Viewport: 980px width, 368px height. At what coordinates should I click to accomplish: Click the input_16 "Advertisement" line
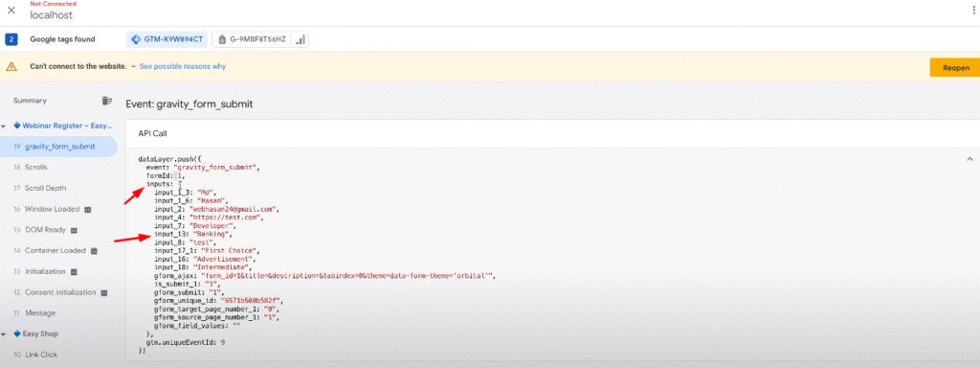click(x=206, y=259)
